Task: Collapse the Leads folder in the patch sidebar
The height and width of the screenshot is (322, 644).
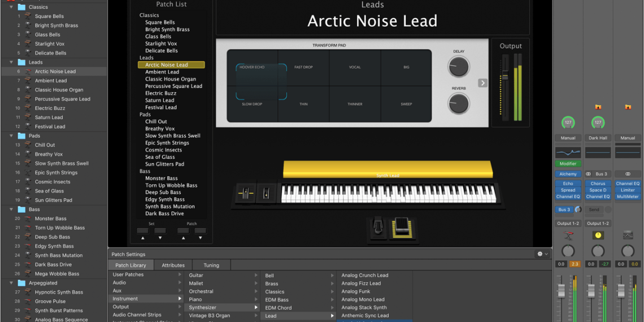Action: click(x=12, y=62)
